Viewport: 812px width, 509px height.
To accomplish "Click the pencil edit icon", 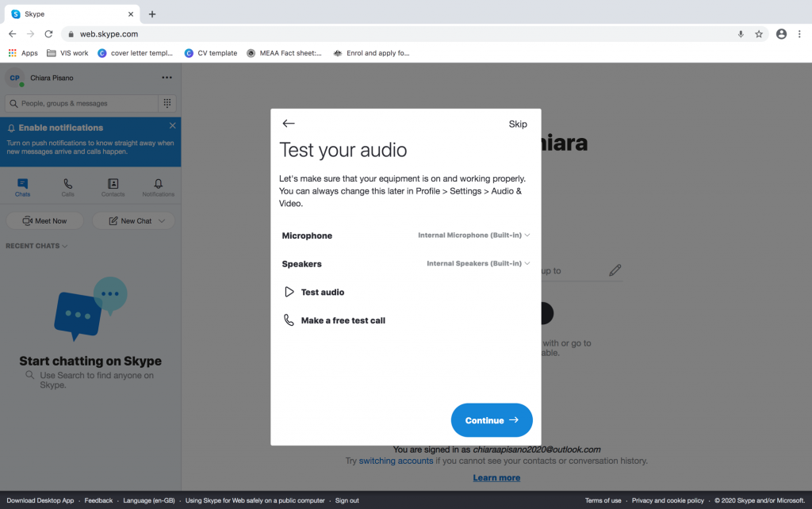I will click(x=615, y=270).
